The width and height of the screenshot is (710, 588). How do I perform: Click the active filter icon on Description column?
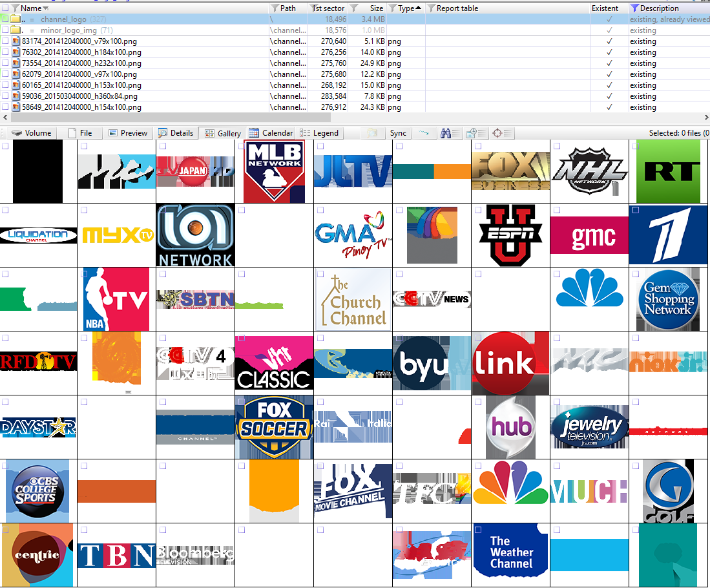(634, 8)
